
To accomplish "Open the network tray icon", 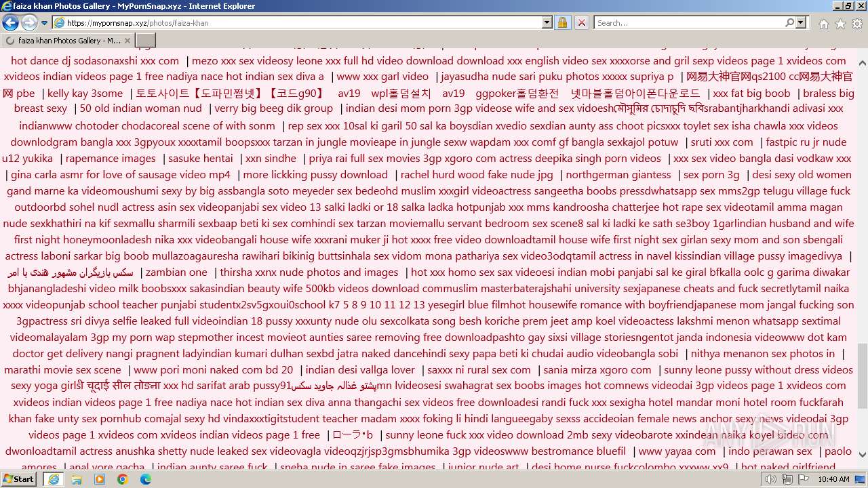I will click(787, 479).
